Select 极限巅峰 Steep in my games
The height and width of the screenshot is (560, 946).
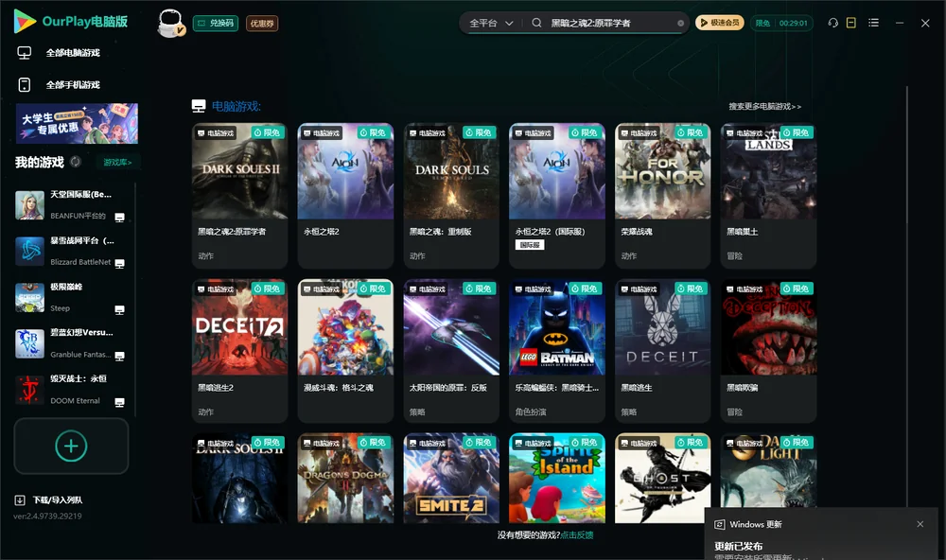pyautogui.click(x=71, y=297)
